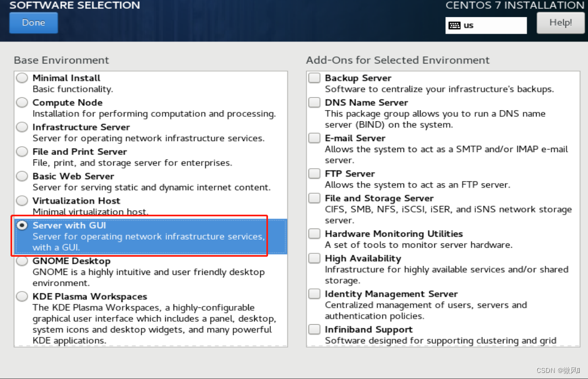Open the Help! button
Viewport: 588px width, 379px height.
[x=560, y=23]
